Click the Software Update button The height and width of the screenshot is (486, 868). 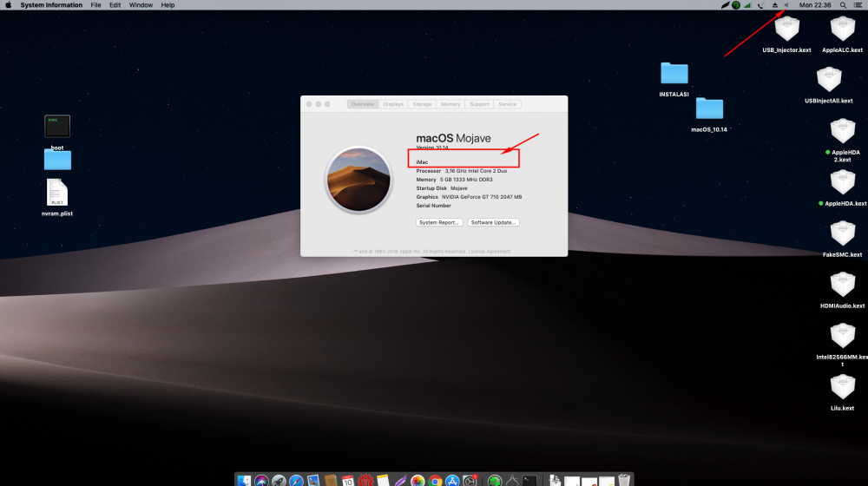coord(493,222)
